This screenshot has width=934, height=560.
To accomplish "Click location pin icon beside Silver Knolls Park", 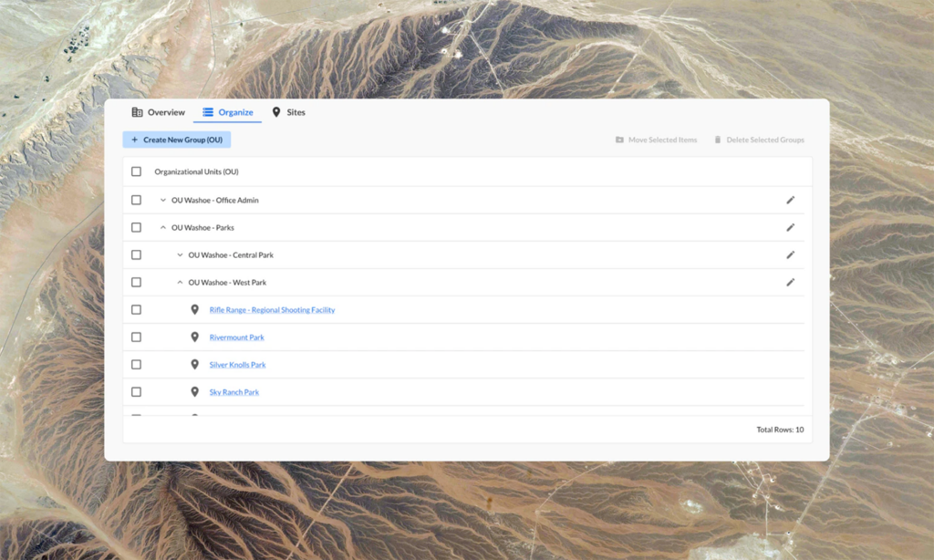I will [194, 364].
